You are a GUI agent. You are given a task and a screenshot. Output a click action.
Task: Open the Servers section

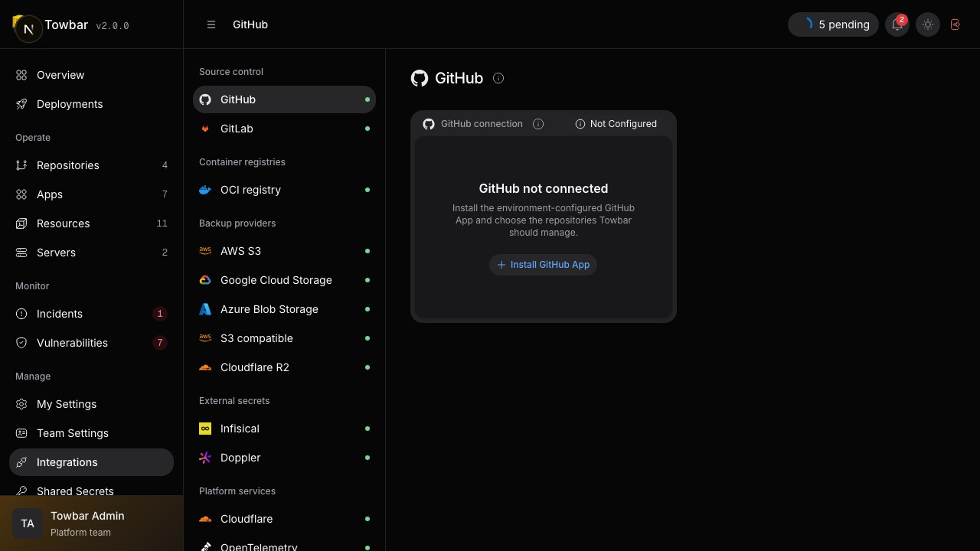coord(91,253)
